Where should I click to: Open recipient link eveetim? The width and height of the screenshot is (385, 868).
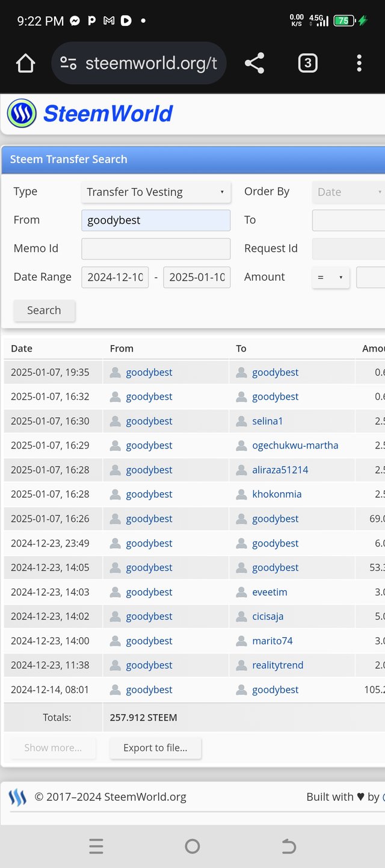click(x=269, y=592)
